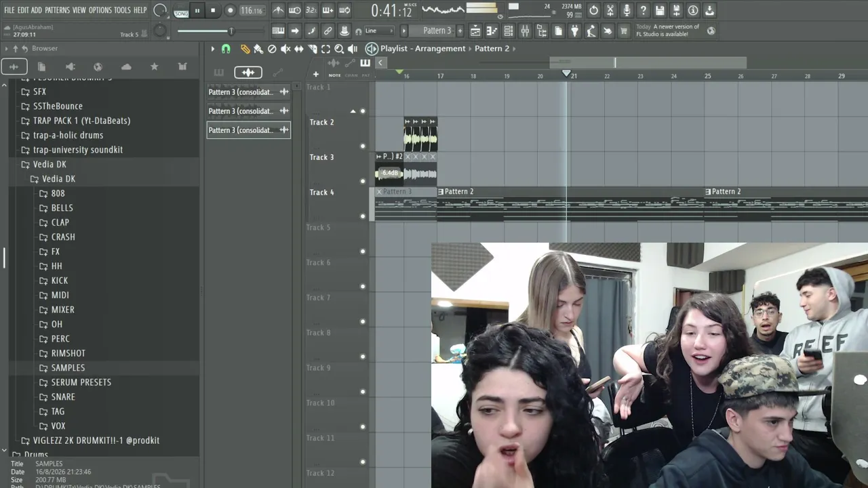Click the render export download icon

point(709,10)
